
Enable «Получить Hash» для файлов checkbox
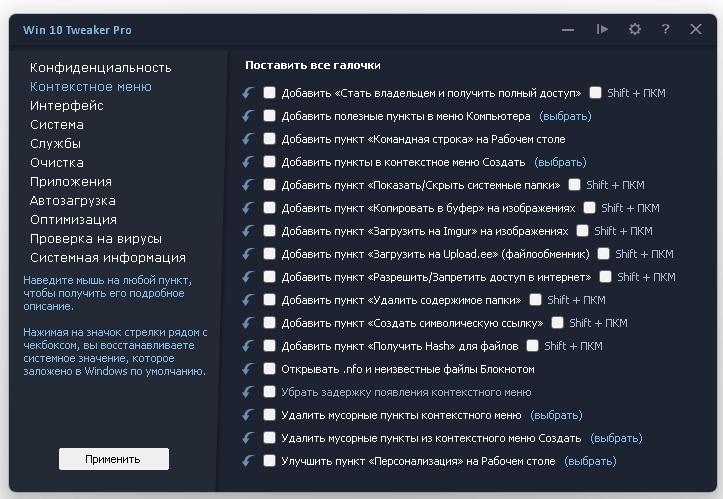point(269,346)
